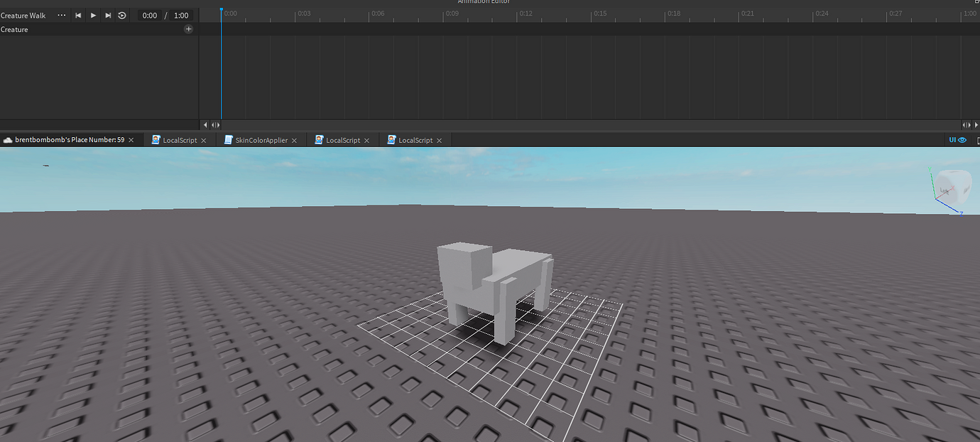Image resolution: width=980 pixels, height=442 pixels.
Task: Click the LocalScript icon on the second tab
Action: (155, 140)
